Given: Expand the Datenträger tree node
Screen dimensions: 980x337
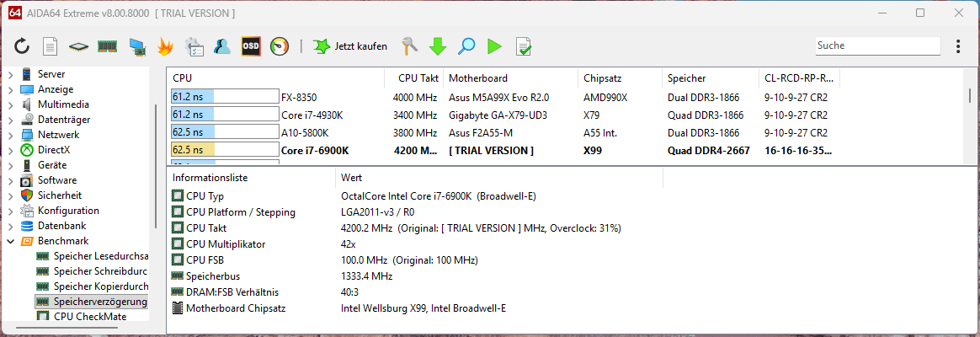Looking at the screenshot, I should pyautogui.click(x=11, y=120).
